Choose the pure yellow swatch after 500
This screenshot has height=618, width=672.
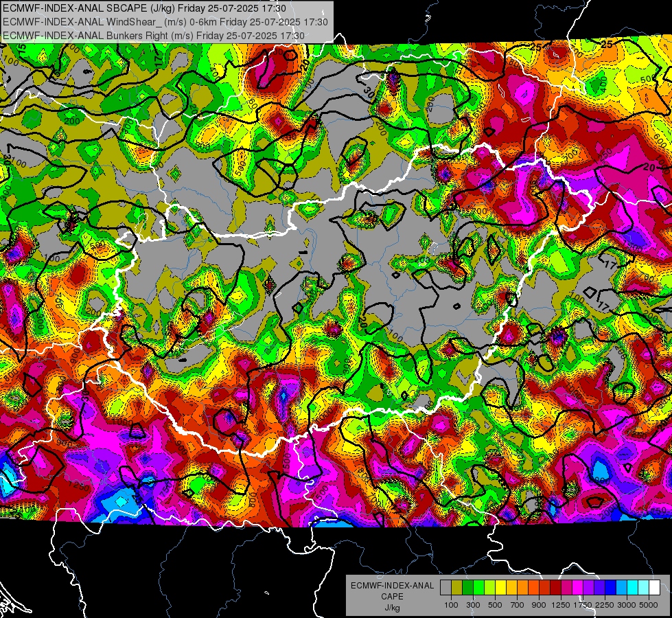click(500, 588)
